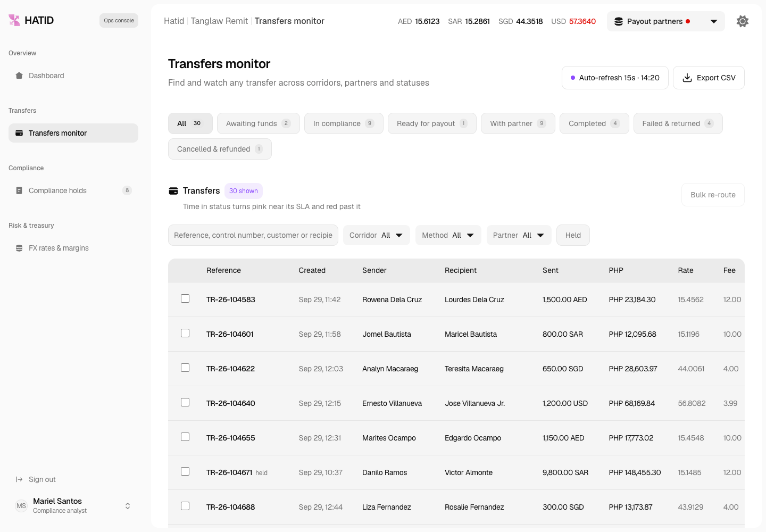
Task: Select checkbox for TR-26-104583
Action: (185, 298)
